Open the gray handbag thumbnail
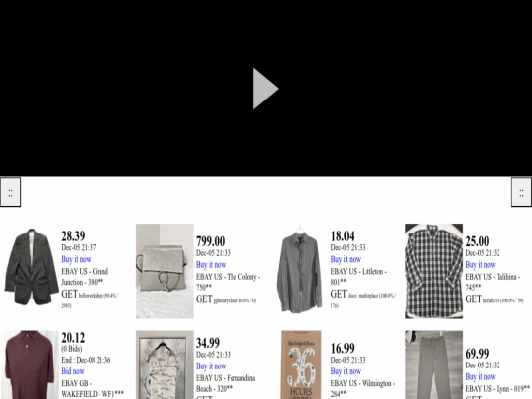 165,271
